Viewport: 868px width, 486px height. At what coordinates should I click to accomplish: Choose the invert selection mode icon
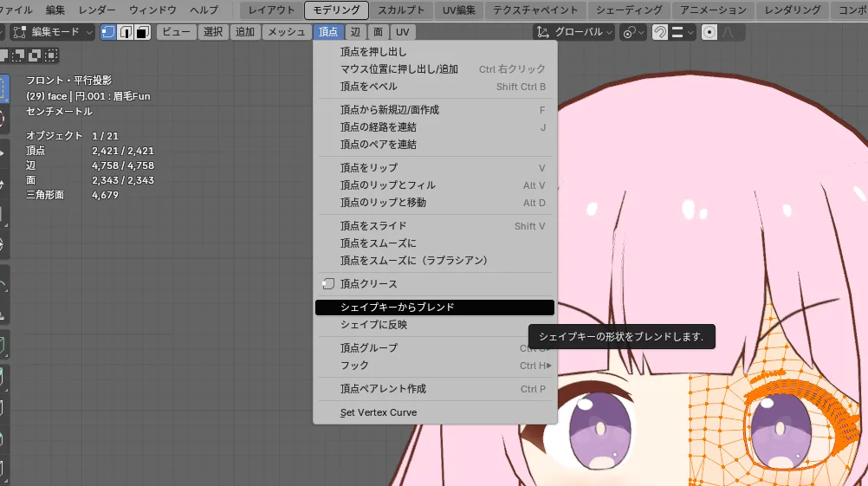pos(35,55)
